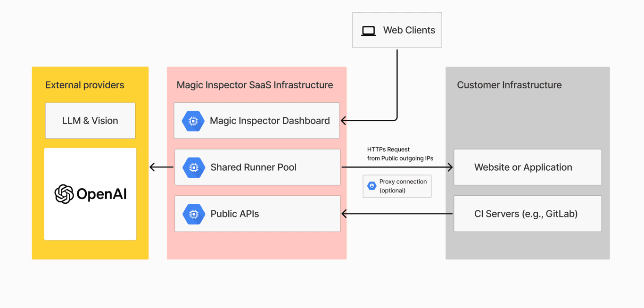Click the Shared Runner Pool text
Screen dimensions: 644x308
point(254,167)
